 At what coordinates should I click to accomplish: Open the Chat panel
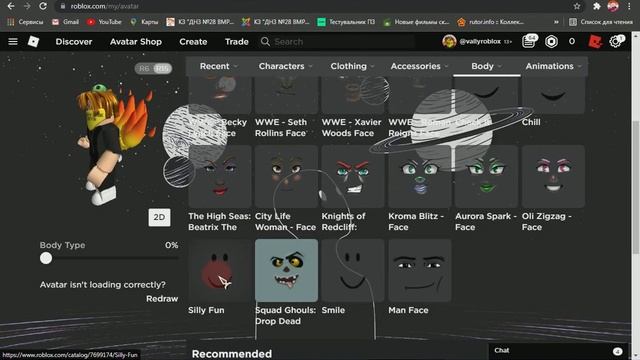pos(558,351)
